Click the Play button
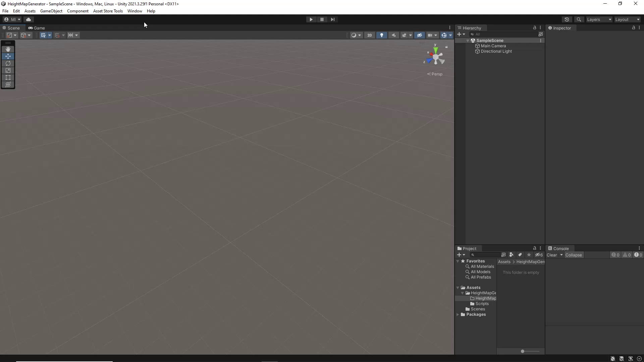This screenshot has height=362, width=644. 311,19
